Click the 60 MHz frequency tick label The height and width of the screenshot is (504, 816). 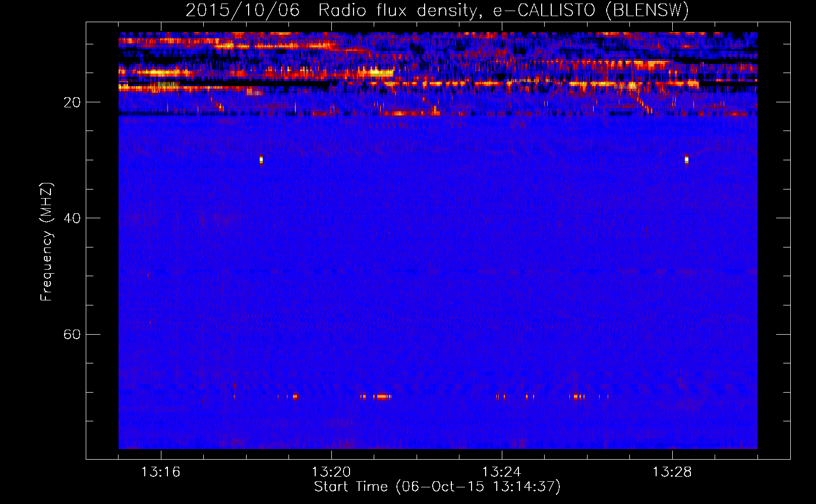tap(72, 335)
